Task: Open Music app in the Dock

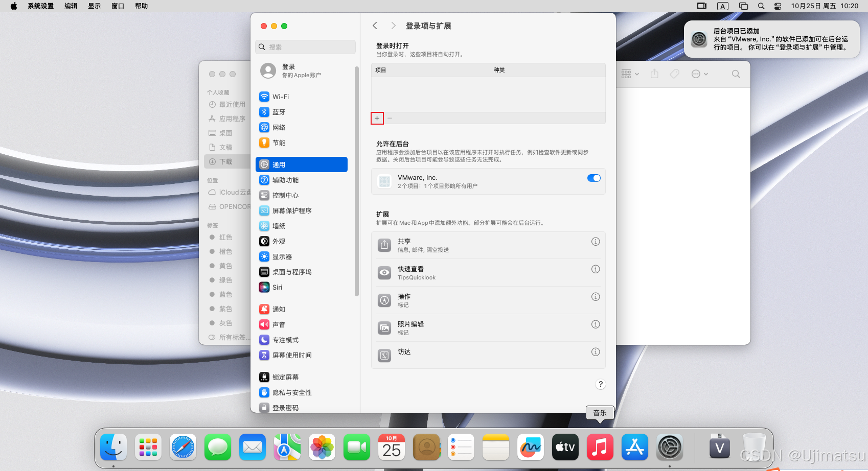Action: 600,448
